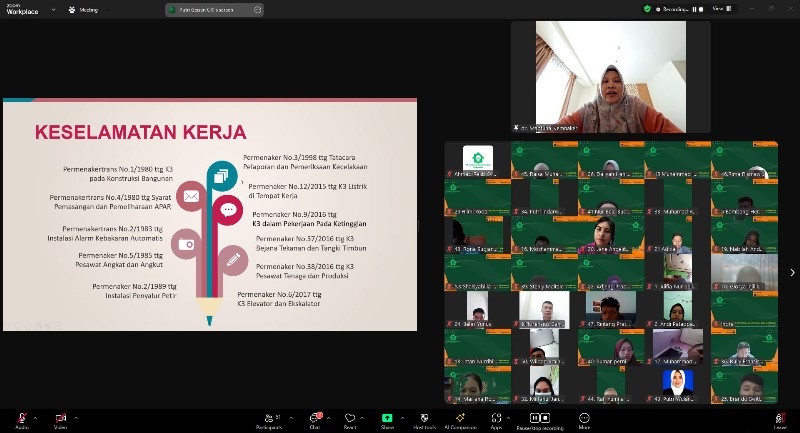The image size is (800, 433).
Task: Click the Recording status indicator
Action: [672, 9]
